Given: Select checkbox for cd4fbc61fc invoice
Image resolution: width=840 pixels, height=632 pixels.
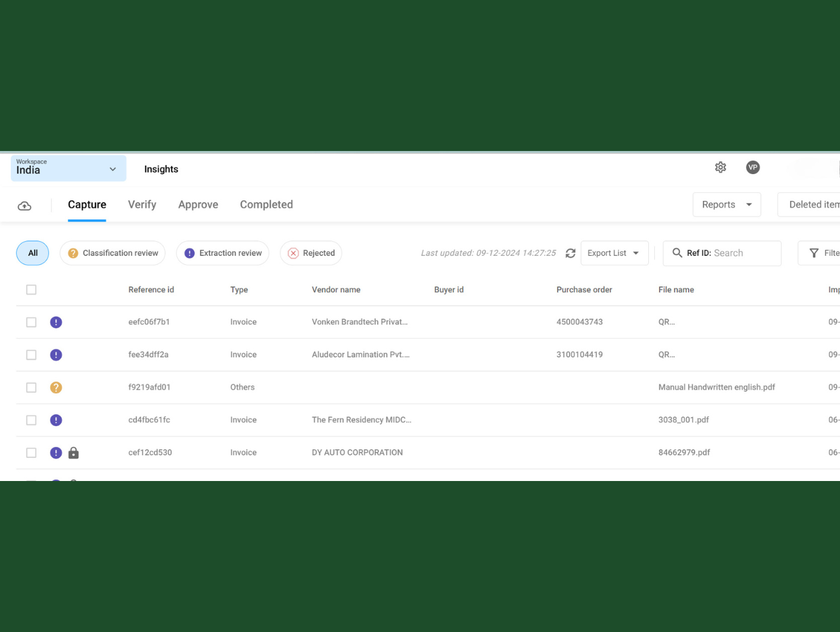Looking at the screenshot, I should click(x=31, y=420).
